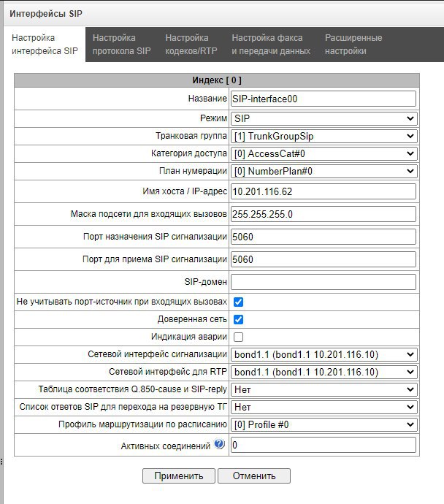Click the 'Активных соединений' value field
Viewport: 444px width, 504px height.
pyautogui.click(x=324, y=445)
